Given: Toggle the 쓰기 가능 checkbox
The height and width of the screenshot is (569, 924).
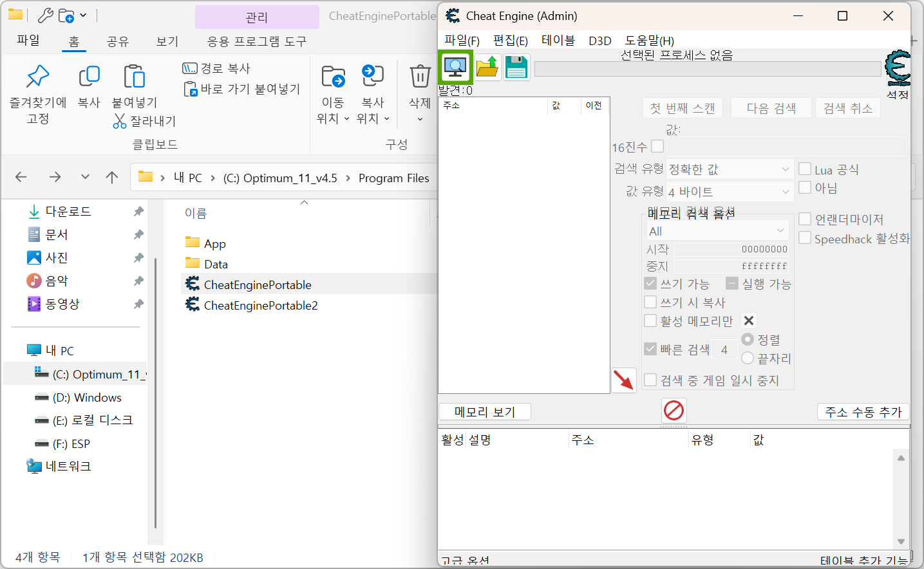Looking at the screenshot, I should (650, 283).
